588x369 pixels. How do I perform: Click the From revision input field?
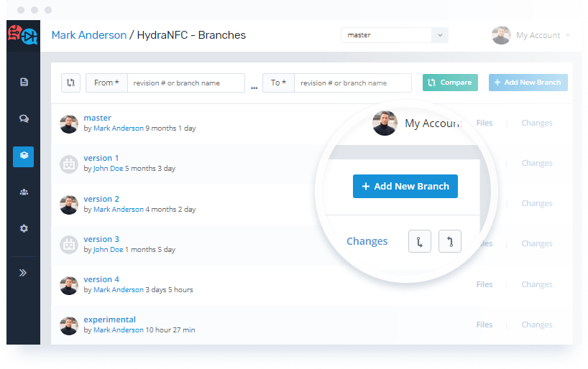186,83
